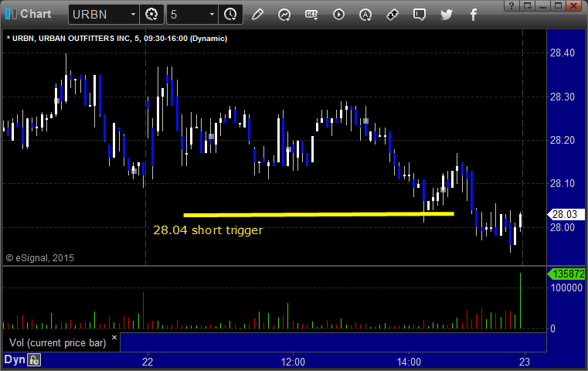This screenshot has width=588, height=371.
Task: Open the alerts A icon
Action: (365, 15)
